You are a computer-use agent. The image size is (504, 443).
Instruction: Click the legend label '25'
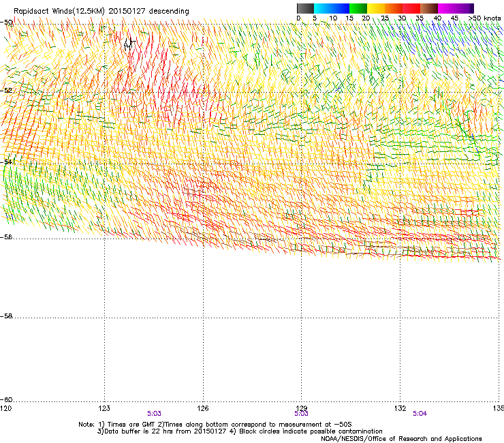tap(385, 18)
